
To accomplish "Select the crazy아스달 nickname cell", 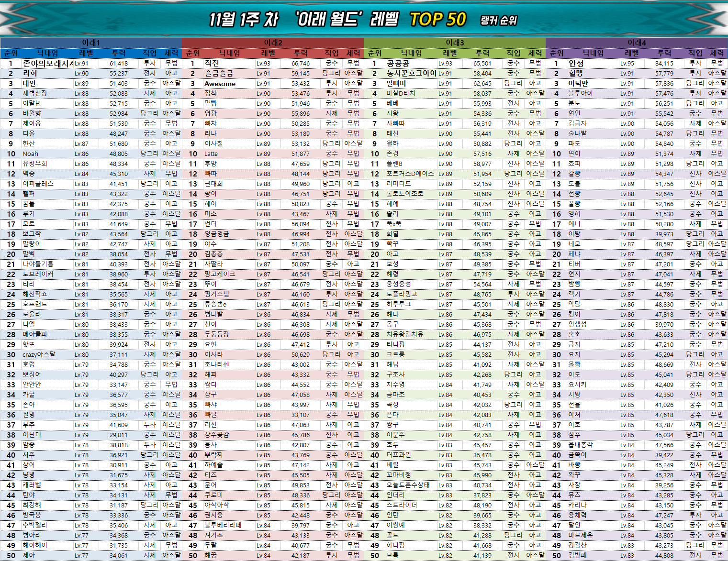I will pyautogui.click(x=39, y=354).
